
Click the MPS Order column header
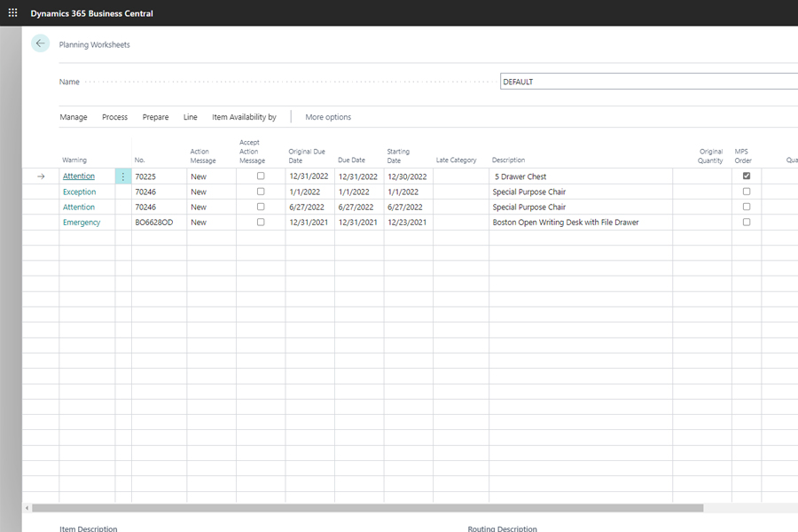coord(743,156)
